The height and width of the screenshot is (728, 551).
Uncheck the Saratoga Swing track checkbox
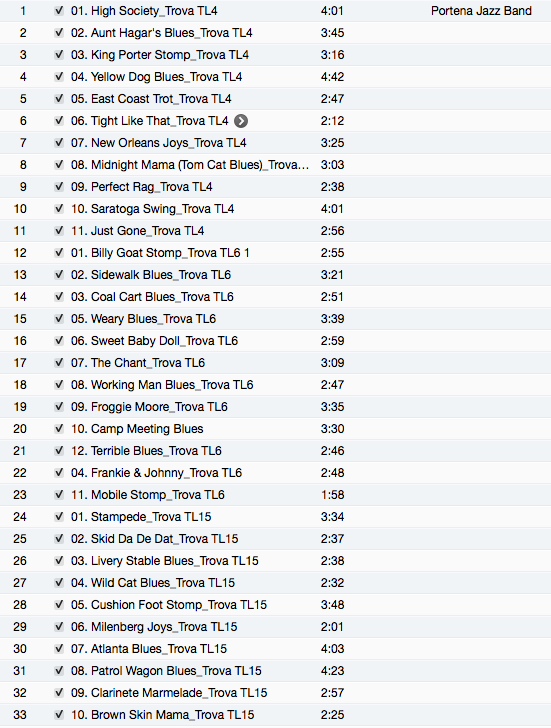coord(59,209)
